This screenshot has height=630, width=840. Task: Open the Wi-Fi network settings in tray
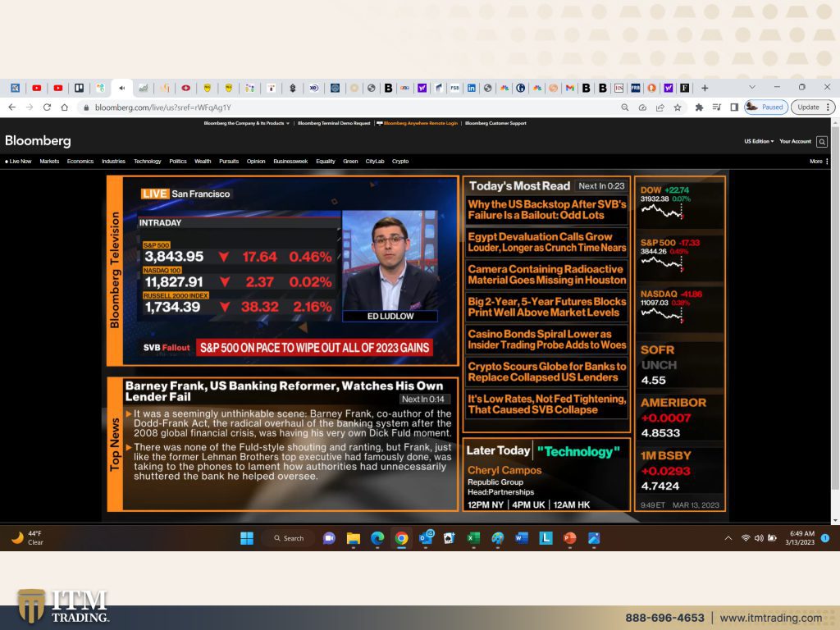[x=745, y=538]
